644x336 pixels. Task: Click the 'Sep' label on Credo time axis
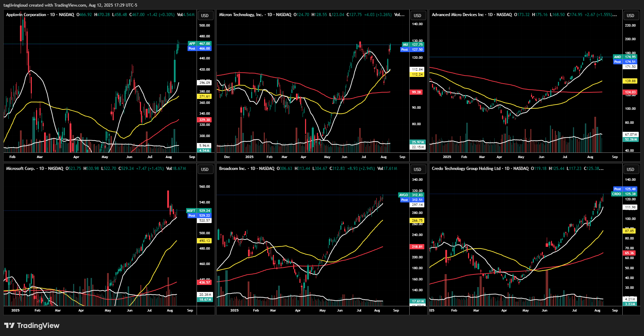click(x=615, y=310)
